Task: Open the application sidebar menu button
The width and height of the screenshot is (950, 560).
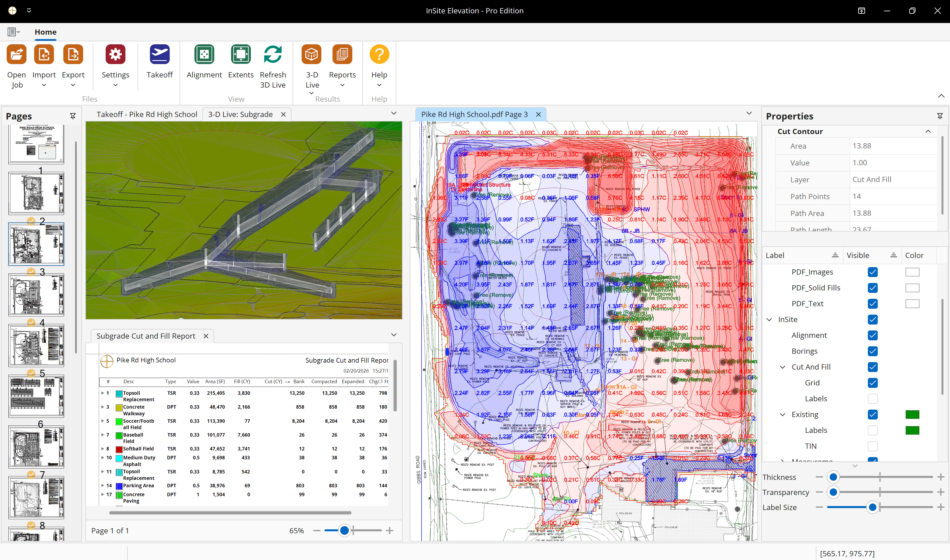Action: tap(13, 32)
